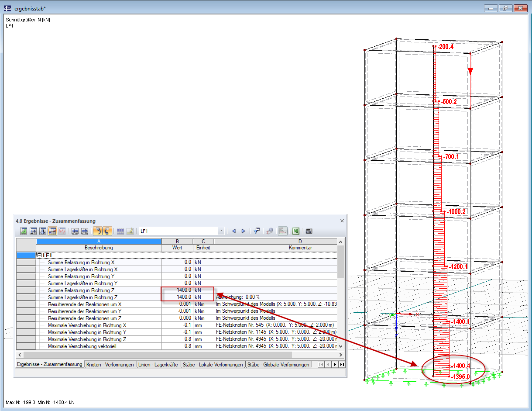Restore the ergebnisstab window

tap(505, 8)
